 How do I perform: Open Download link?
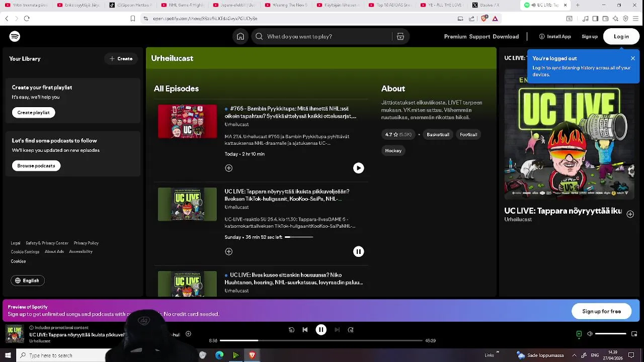(x=506, y=37)
